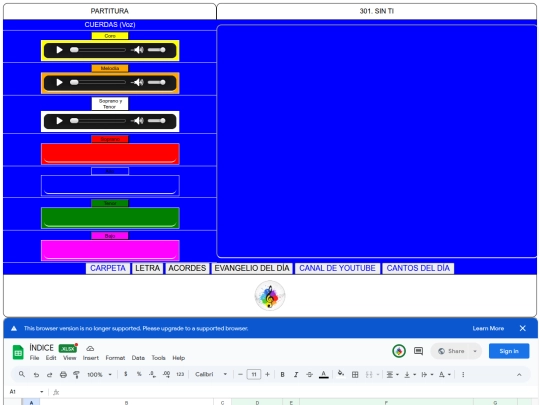Screen dimensions: 540x405
Task: Decrease font size with minus button
Action: 240,374
